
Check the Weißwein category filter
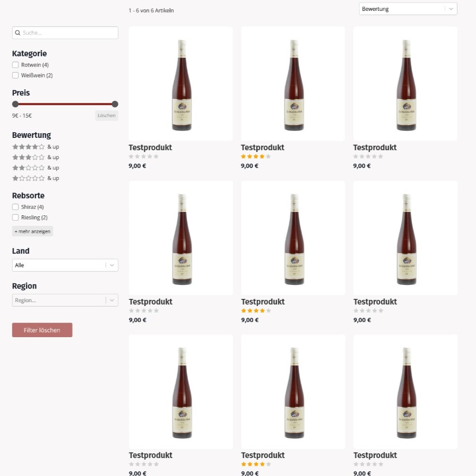[16, 76]
